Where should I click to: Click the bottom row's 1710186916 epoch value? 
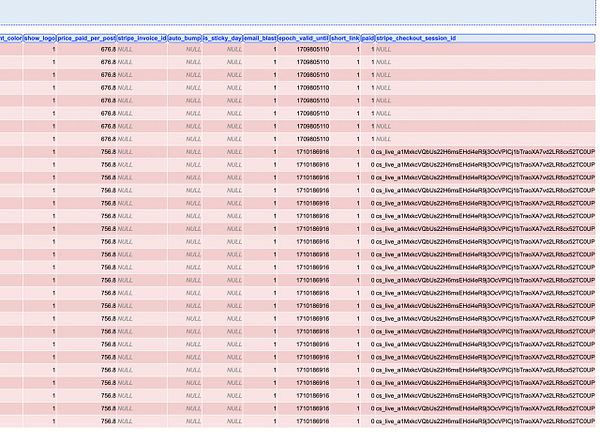pyautogui.click(x=313, y=421)
